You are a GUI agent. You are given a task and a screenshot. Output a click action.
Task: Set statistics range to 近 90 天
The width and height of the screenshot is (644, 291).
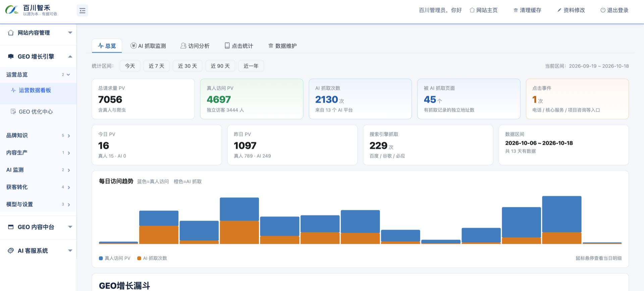[220, 66]
